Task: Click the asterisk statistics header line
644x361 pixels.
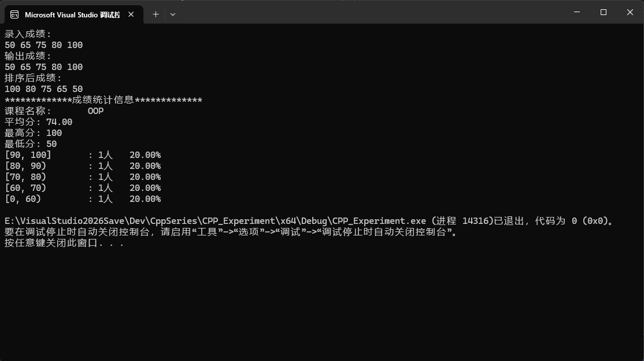Action: tap(103, 100)
